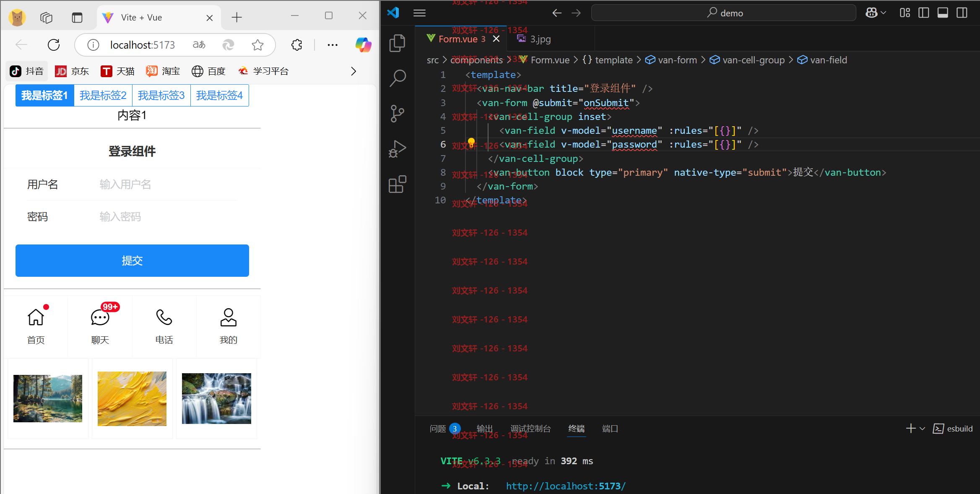The width and height of the screenshot is (980, 494).
Task: Open the tab actions menu icon
Action: [77, 18]
